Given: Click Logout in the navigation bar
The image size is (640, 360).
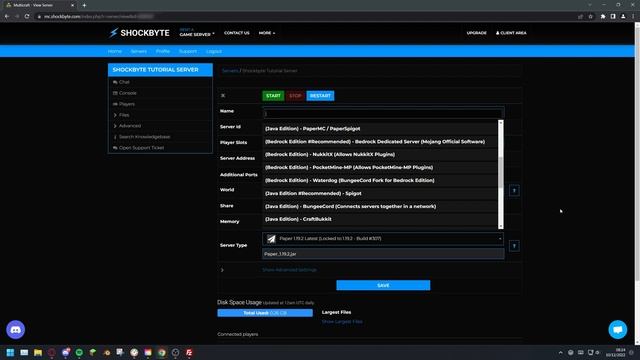Looking at the screenshot, I should click(x=214, y=51).
